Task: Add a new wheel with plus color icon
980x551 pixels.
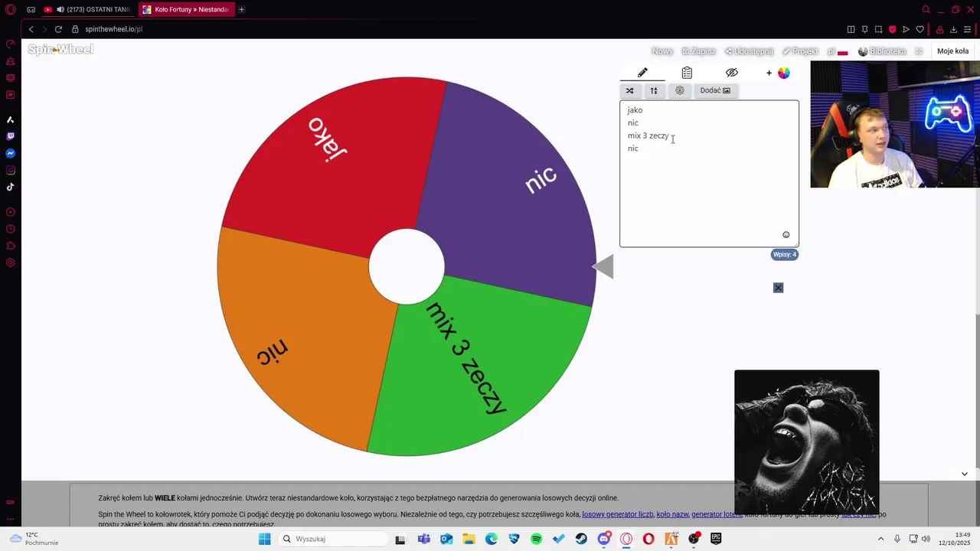Action: click(778, 73)
